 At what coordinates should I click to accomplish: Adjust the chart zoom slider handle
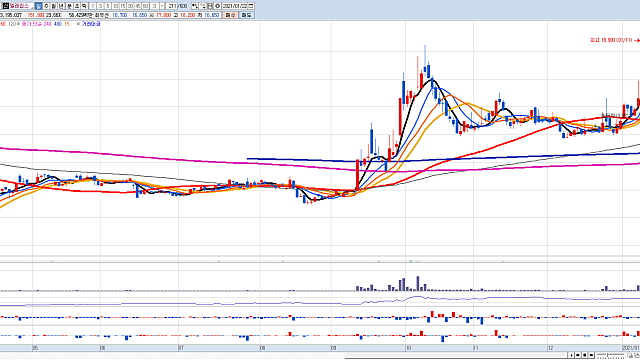pyautogui.click(x=607, y=355)
